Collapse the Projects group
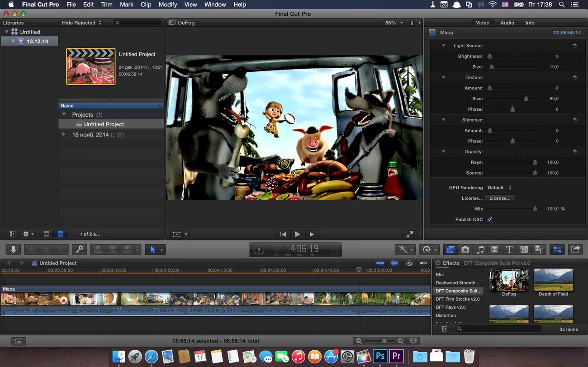Viewport: 588px width, 367px height. coord(64,115)
